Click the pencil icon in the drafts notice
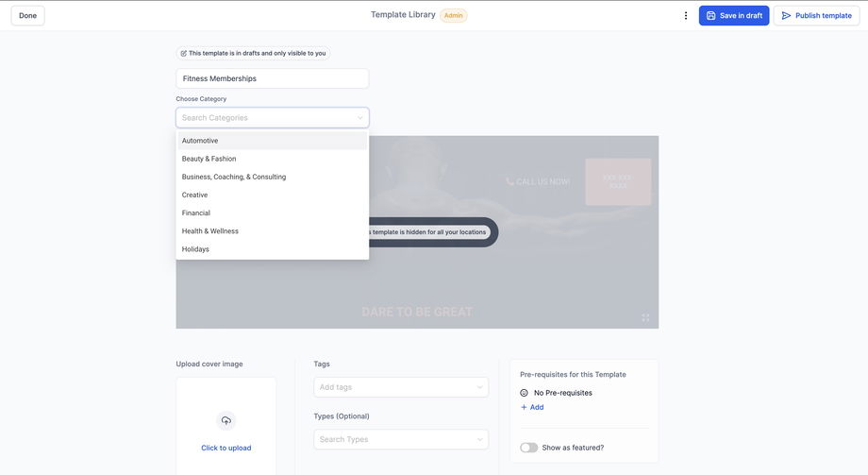 (x=183, y=53)
